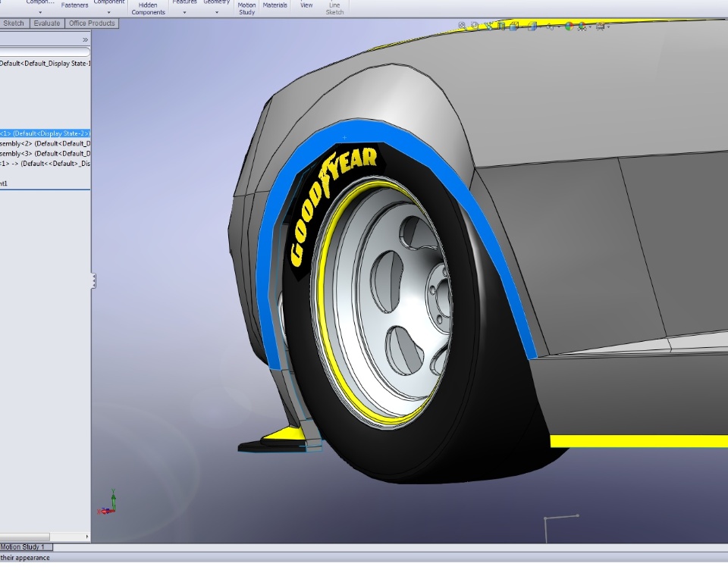728x576 pixels.
Task: Click inside the feature tree filter field
Action: click(x=45, y=52)
